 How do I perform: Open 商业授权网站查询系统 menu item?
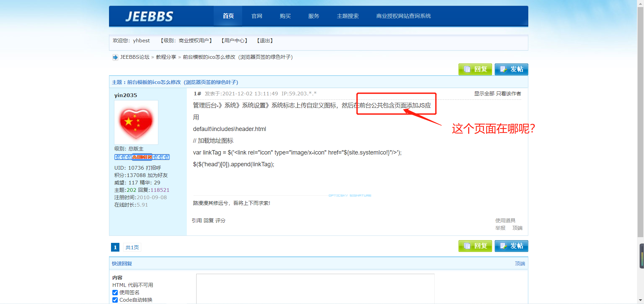(404, 16)
